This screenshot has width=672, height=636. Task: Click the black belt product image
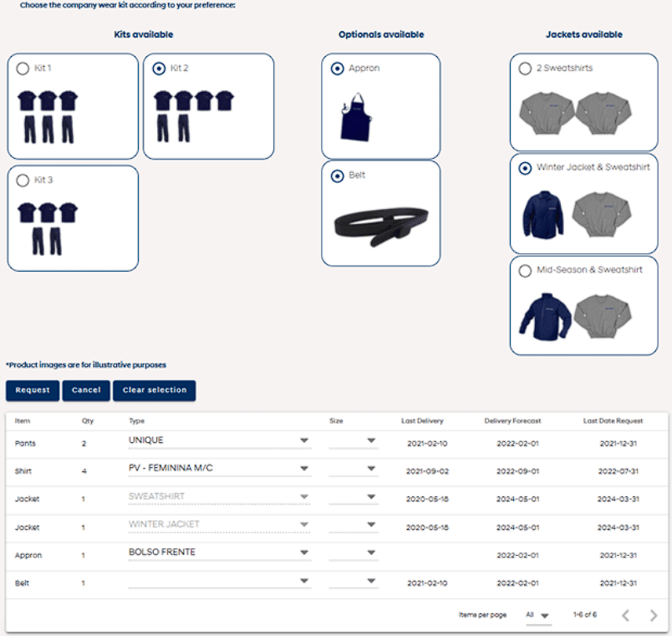(x=381, y=226)
